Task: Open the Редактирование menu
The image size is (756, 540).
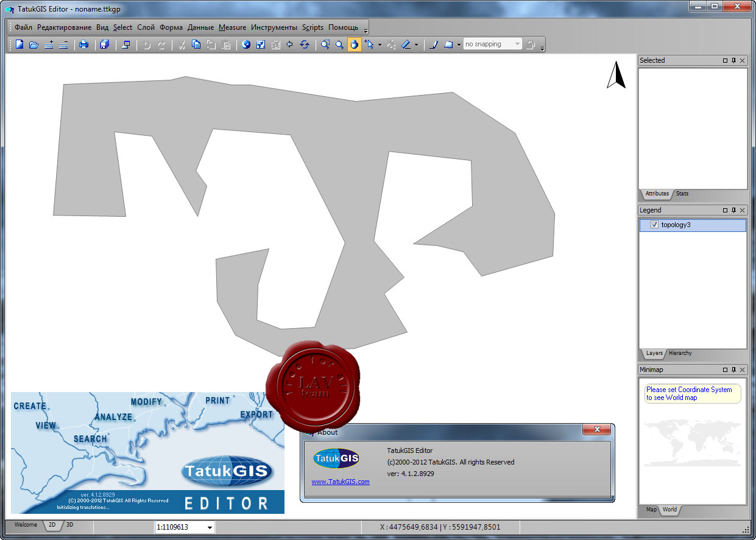Action: (x=64, y=27)
